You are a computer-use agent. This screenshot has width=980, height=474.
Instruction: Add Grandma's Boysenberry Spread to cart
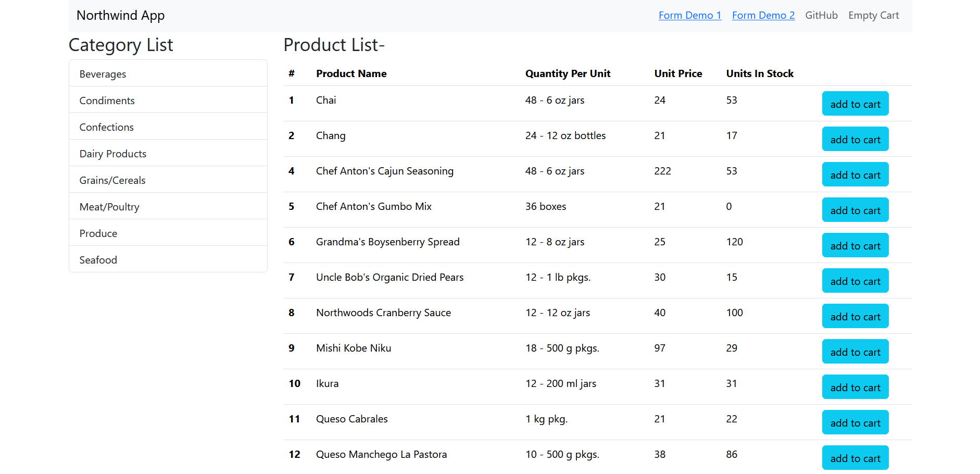point(855,246)
